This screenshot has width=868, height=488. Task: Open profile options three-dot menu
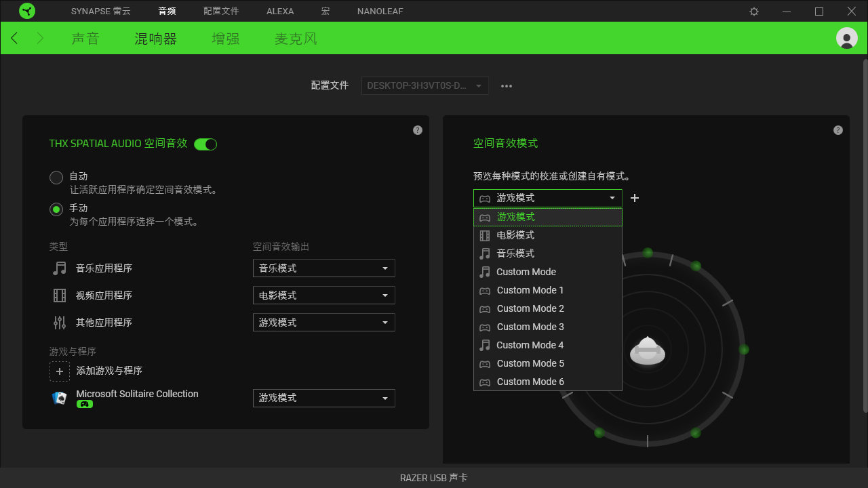(507, 86)
